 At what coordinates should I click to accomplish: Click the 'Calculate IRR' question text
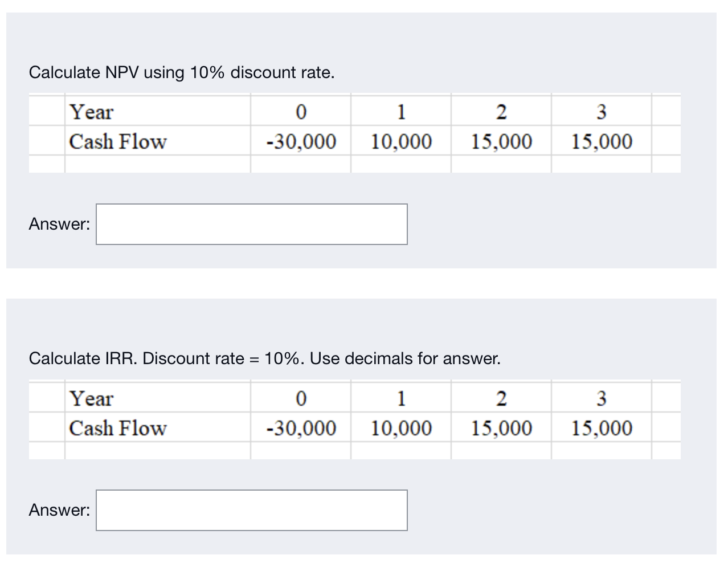point(264,359)
